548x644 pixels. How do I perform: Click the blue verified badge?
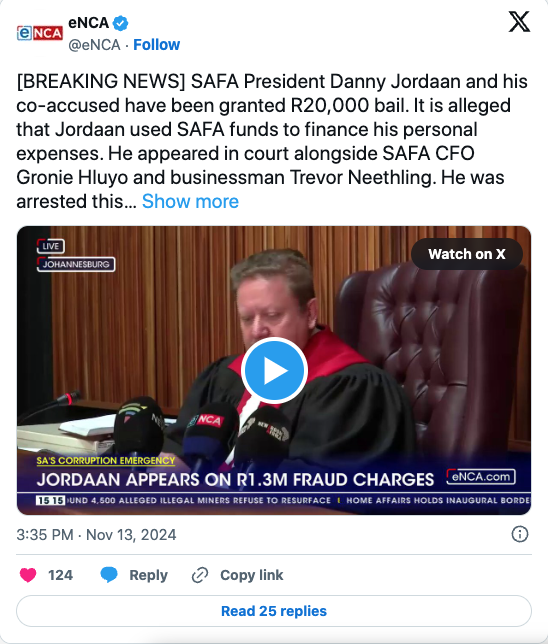coord(121,23)
